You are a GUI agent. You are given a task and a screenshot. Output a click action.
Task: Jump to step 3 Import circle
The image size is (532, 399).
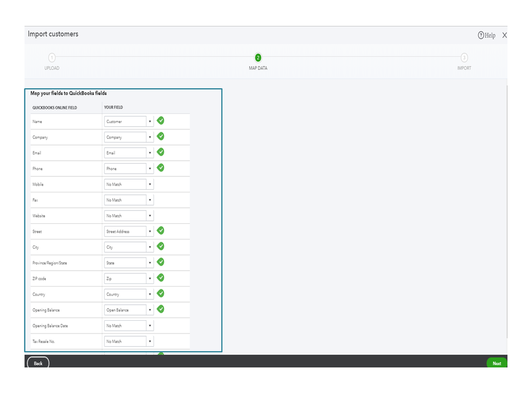coord(464,58)
